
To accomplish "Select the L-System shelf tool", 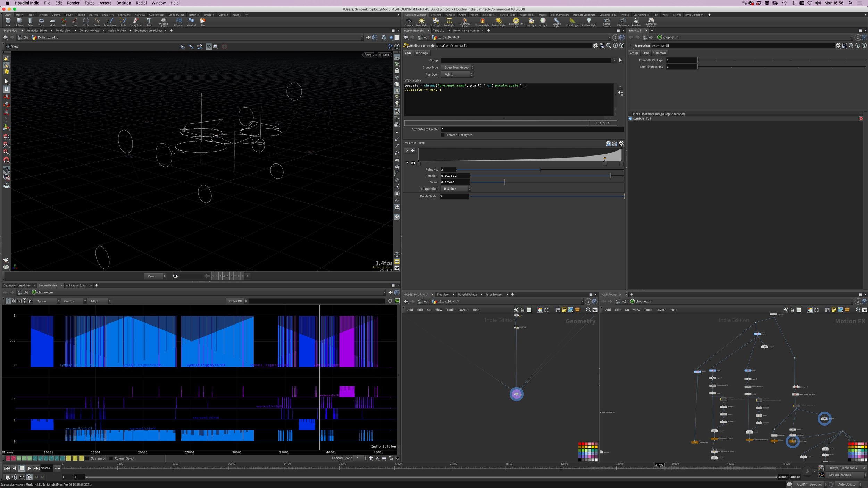I will (179, 22).
